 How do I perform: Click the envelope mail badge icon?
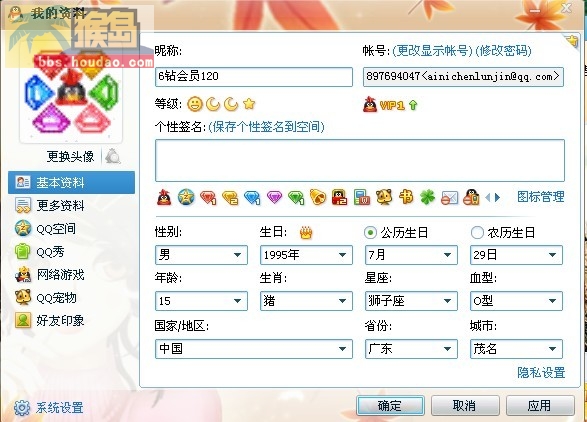(x=449, y=197)
